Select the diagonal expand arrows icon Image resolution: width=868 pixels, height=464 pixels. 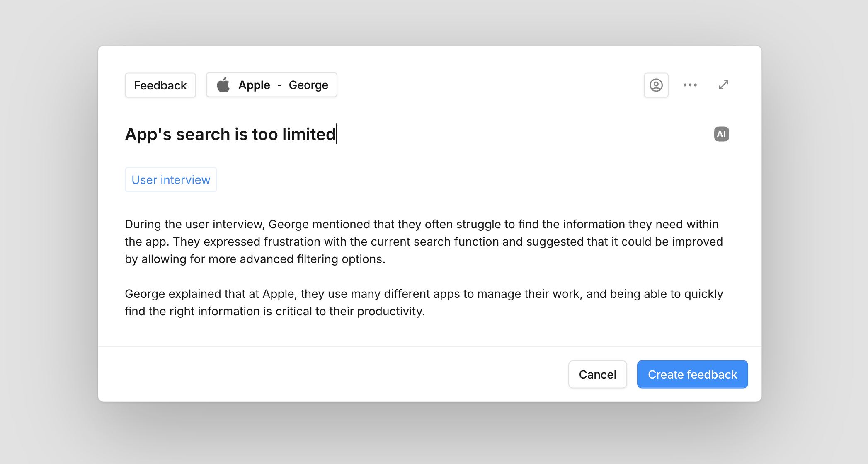[x=723, y=85]
